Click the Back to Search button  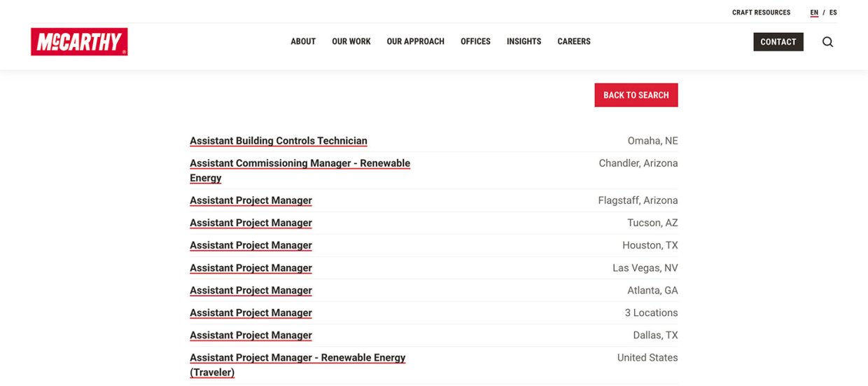pyautogui.click(x=636, y=95)
